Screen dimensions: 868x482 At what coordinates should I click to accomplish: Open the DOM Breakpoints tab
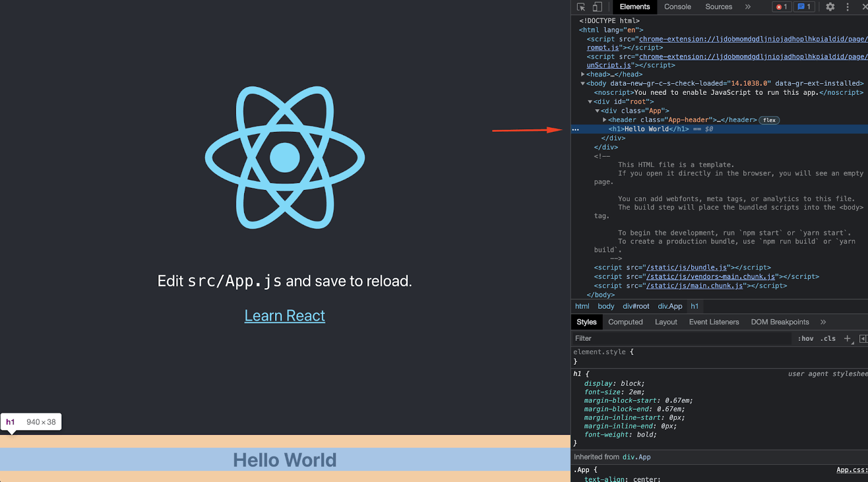780,322
